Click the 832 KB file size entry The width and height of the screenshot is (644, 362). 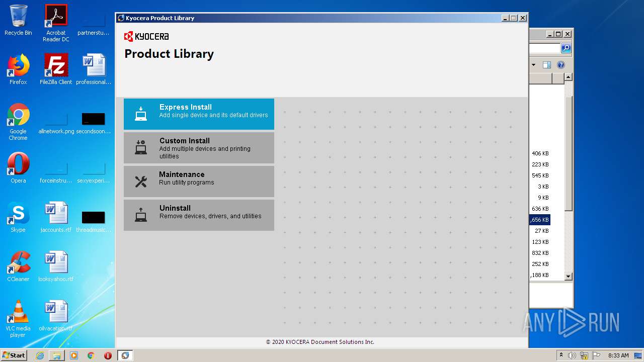540,253
